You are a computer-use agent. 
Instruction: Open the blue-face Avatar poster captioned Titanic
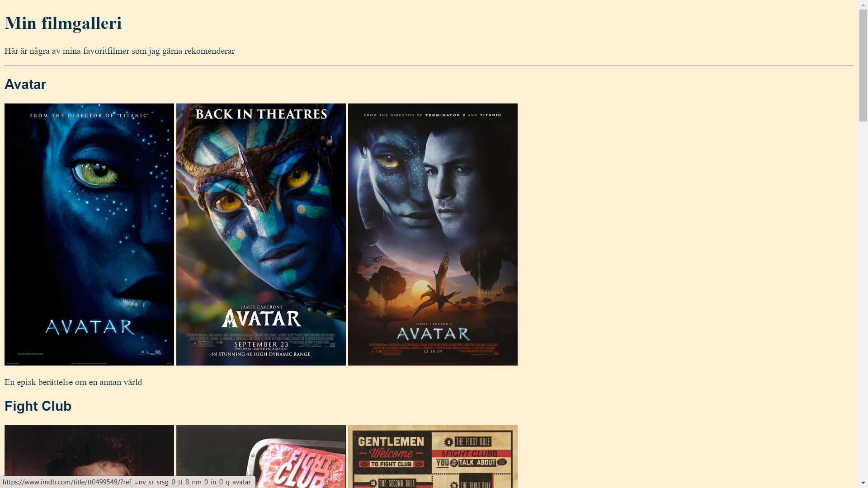[x=89, y=235]
